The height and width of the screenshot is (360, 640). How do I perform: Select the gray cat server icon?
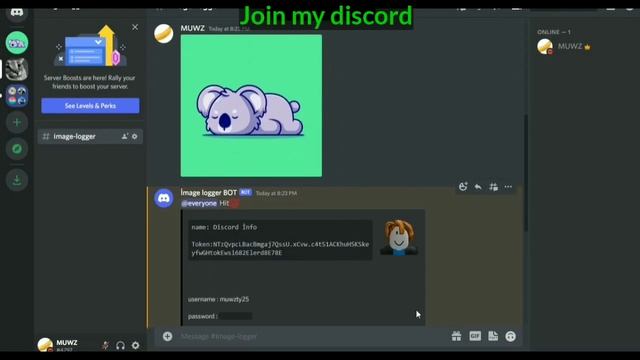pos(17,69)
